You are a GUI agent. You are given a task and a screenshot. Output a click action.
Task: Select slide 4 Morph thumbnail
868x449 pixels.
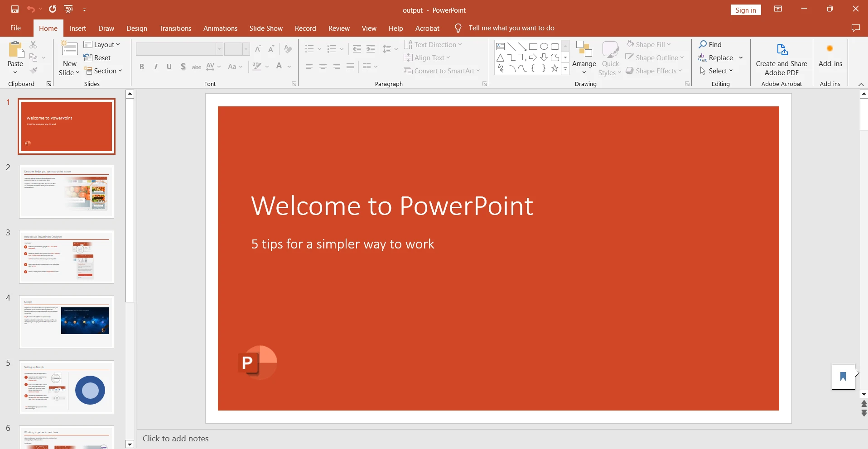(67, 322)
